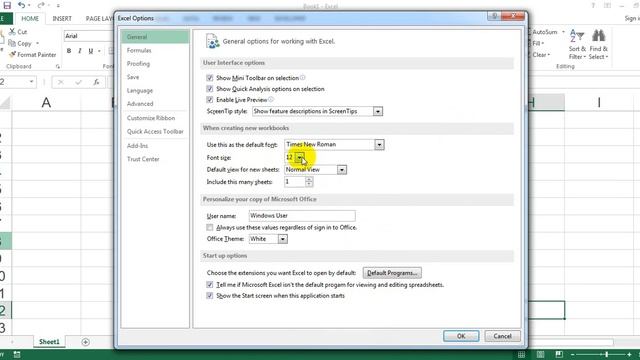The image size is (640, 360).
Task: Switch to Normal view icon in status bar
Action: pos(522,354)
